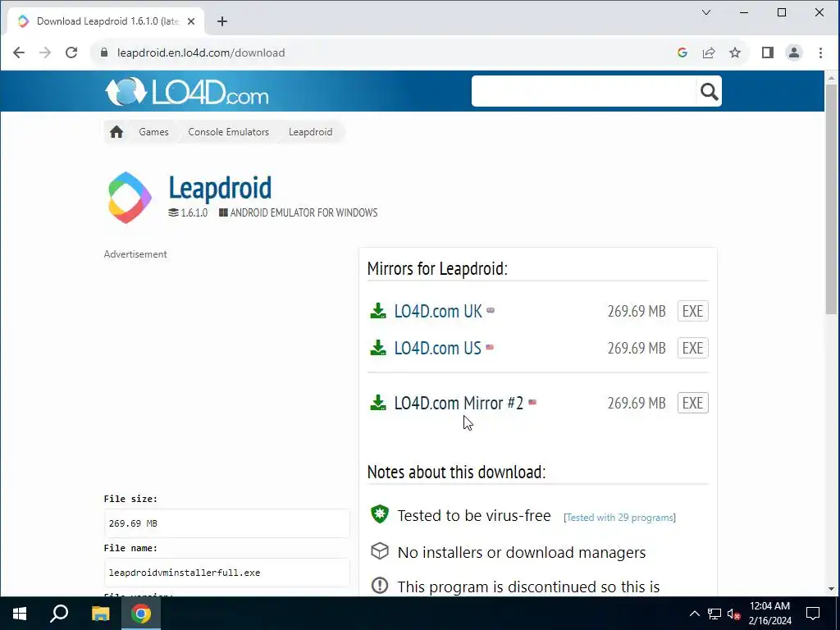Click EXE badge on UK mirror row
The image size is (840, 630).
coord(692,311)
